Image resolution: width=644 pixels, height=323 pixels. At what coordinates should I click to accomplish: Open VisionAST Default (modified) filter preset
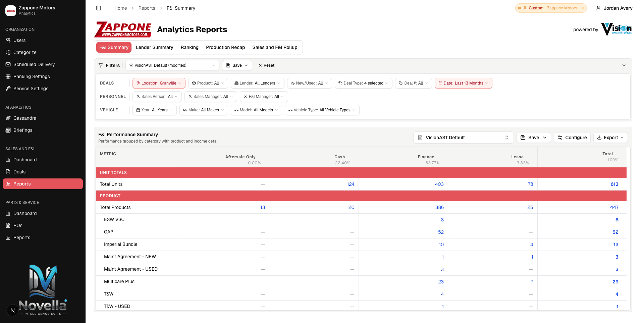172,65
